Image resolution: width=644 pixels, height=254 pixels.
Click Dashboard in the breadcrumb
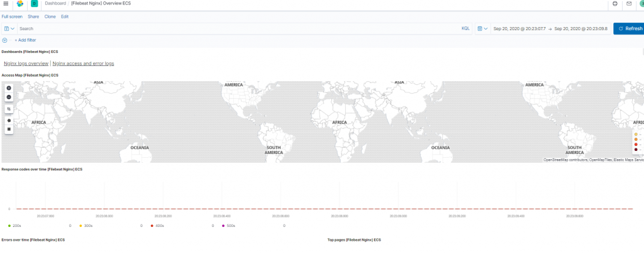[55, 3]
